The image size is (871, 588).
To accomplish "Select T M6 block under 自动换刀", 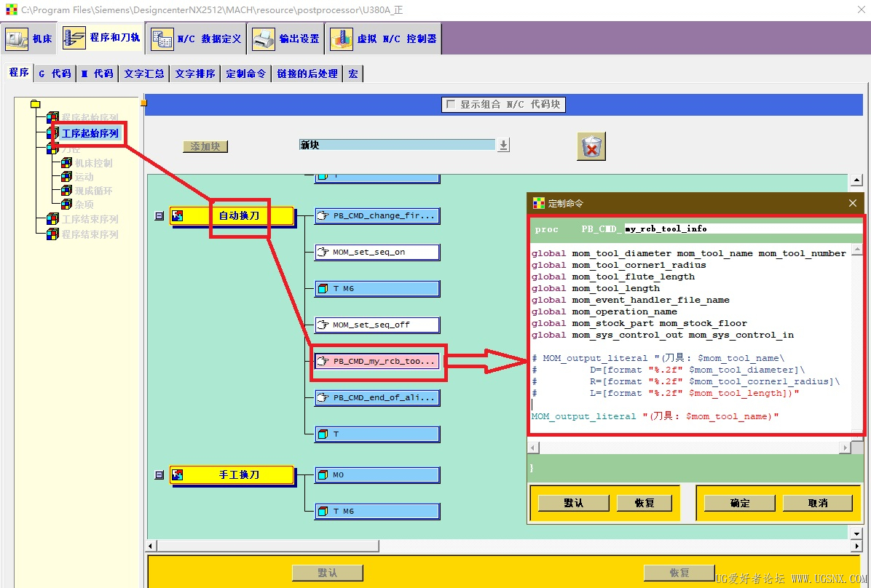I will (x=378, y=289).
